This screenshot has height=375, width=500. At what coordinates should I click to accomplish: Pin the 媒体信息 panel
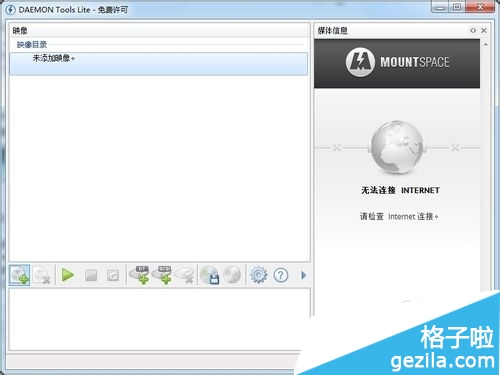pyautogui.click(x=473, y=31)
